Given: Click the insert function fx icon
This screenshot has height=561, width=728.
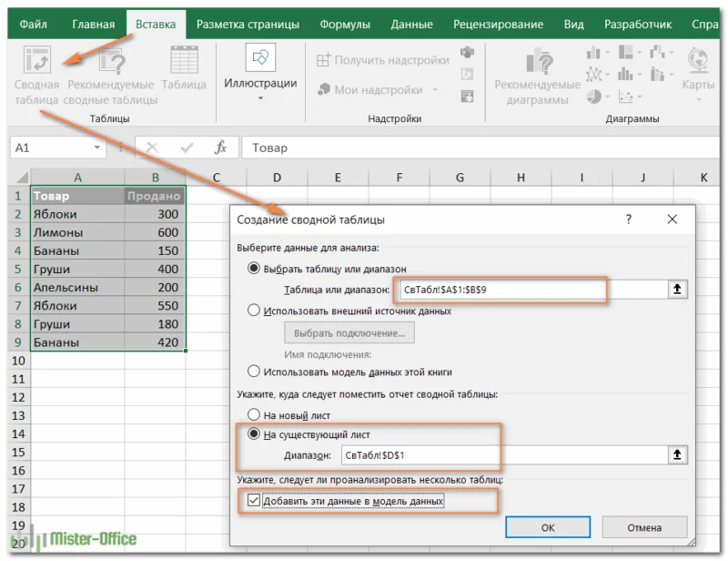Looking at the screenshot, I should (x=220, y=148).
